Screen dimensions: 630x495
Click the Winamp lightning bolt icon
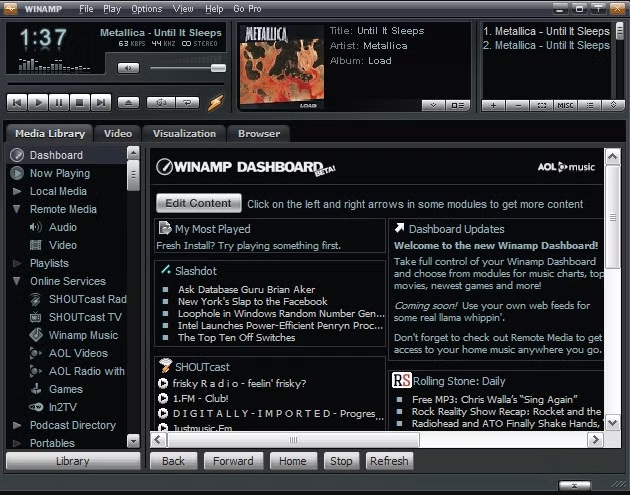click(215, 102)
